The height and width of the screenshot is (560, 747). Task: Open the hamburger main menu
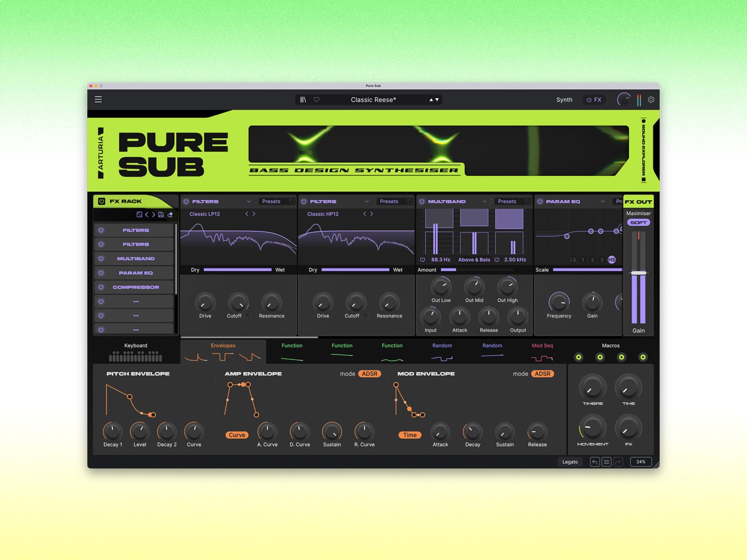98,99
